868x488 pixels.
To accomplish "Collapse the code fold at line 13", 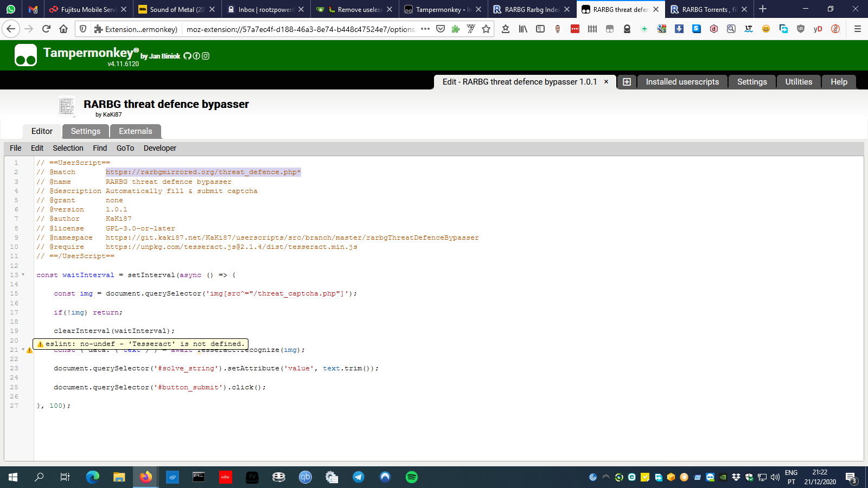I will [x=23, y=275].
